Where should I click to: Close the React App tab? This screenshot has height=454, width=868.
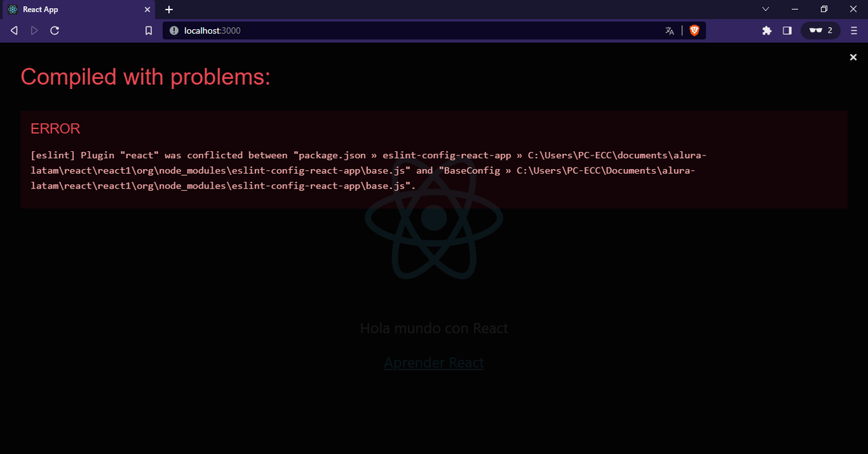pos(148,10)
